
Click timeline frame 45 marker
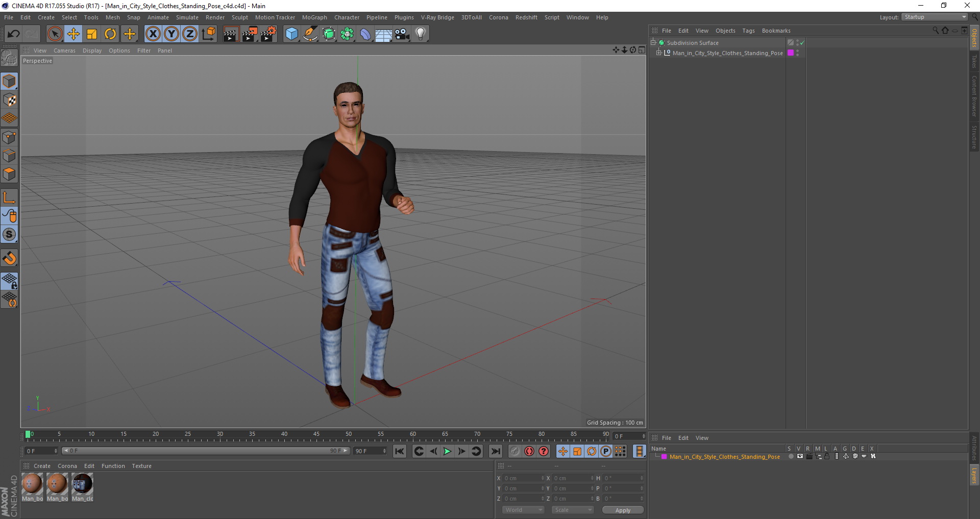[316, 434]
